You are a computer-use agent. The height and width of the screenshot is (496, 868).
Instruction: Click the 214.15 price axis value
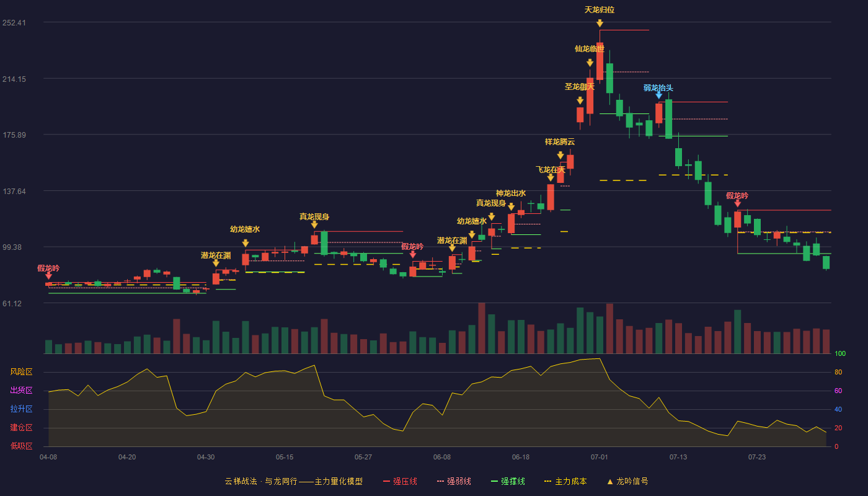pos(14,79)
